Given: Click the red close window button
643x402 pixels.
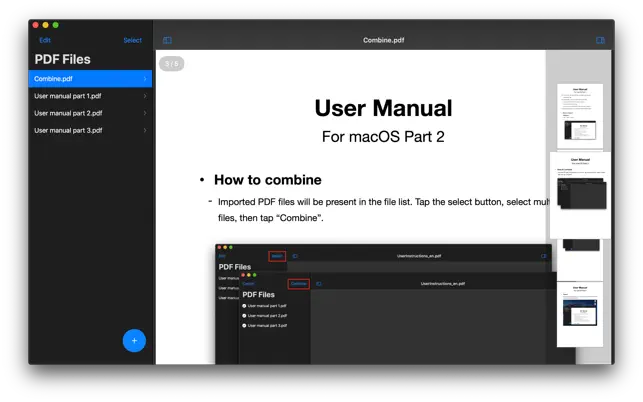Looking at the screenshot, I should tap(36, 25).
